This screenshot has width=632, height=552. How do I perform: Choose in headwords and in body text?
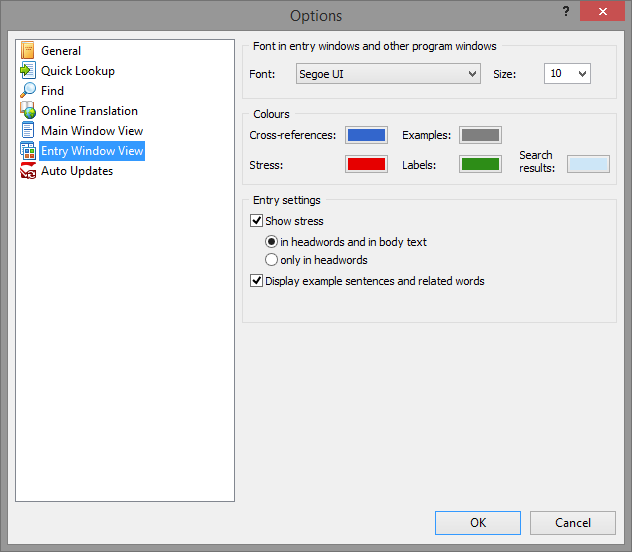(271, 242)
